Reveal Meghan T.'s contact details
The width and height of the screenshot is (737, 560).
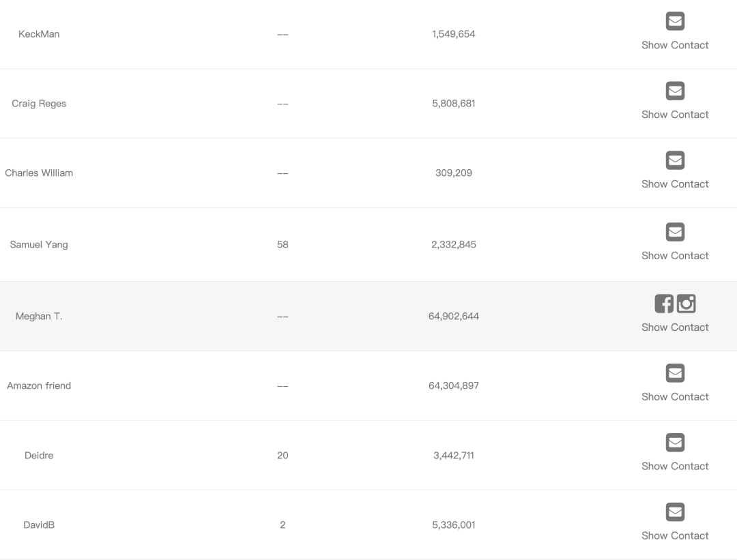[x=675, y=327]
